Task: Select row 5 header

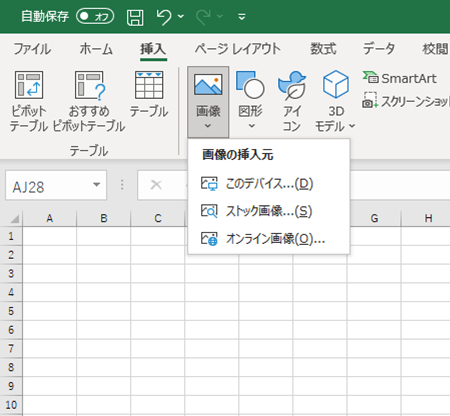Action: (11, 311)
